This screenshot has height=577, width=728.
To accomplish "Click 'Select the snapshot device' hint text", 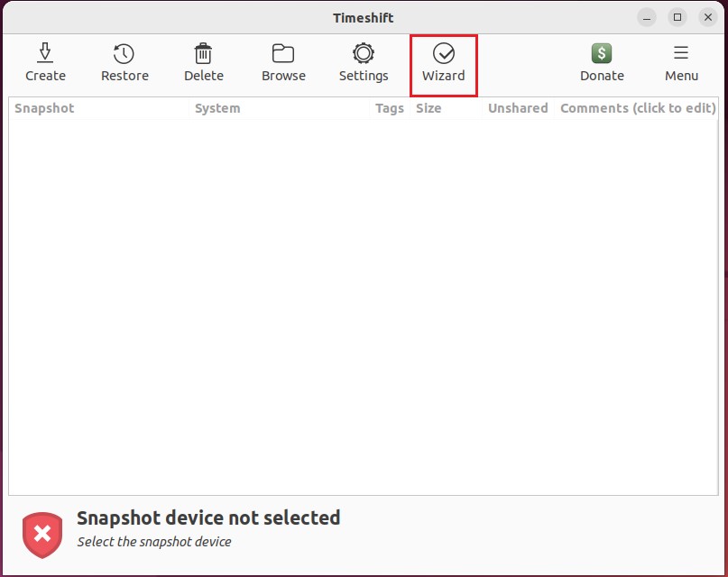I will 154,542.
